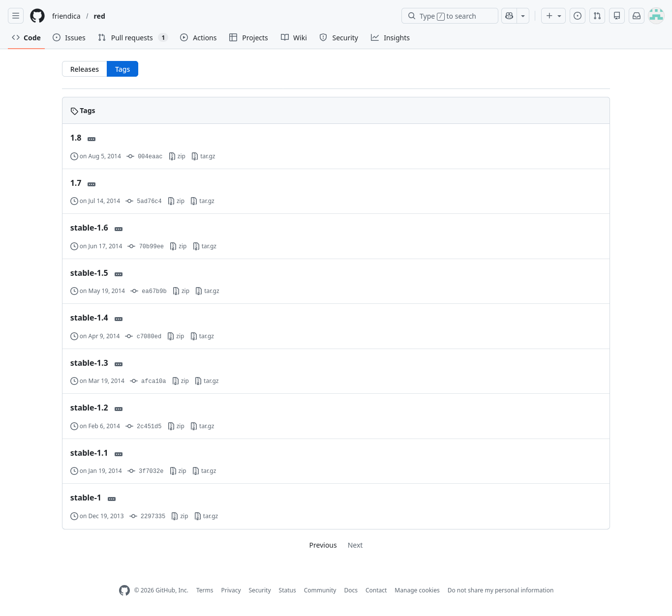The image size is (672, 616).
Task: Download zip for tag 1.7
Action: [177, 201]
